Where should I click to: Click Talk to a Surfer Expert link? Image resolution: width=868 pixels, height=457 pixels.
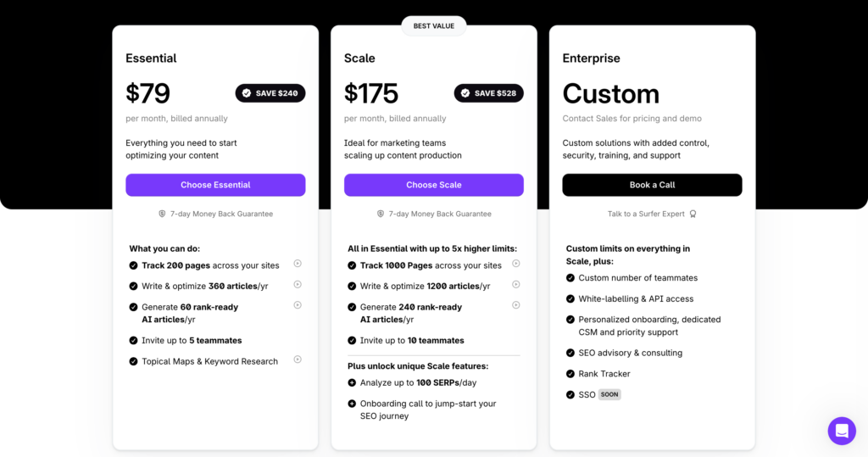(646, 214)
